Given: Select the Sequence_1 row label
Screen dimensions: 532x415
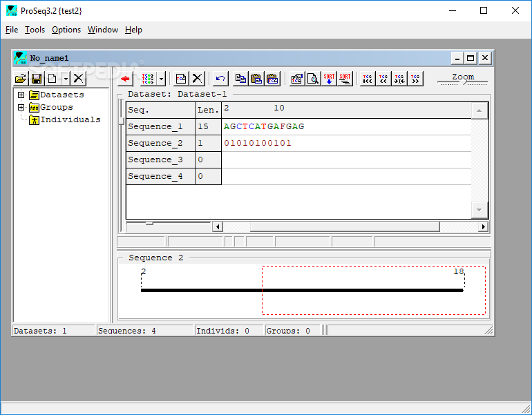Looking at the screenshot, I should click(161, 127).
